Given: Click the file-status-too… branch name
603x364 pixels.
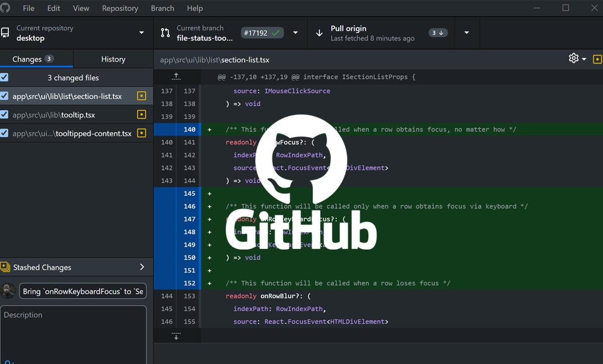Looking at the screenshot, I should 205,38.
